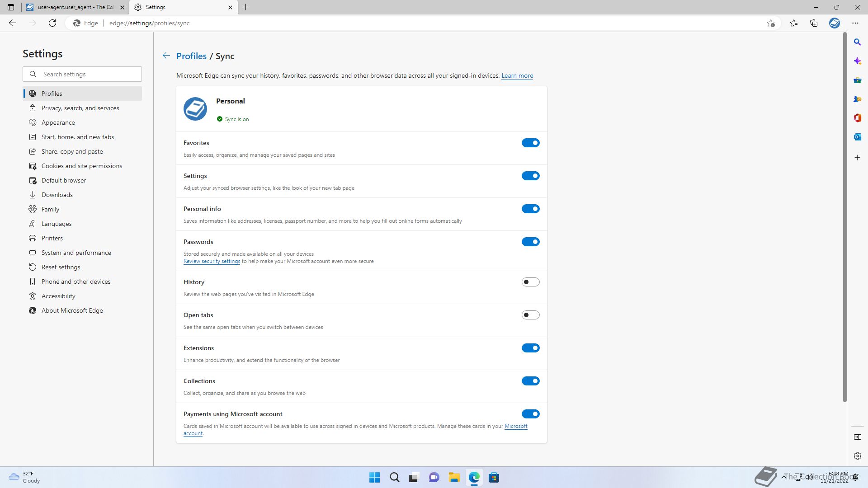868x488 pixels.
Task: Open Languages settings section
Action: (x=82, y=224)
